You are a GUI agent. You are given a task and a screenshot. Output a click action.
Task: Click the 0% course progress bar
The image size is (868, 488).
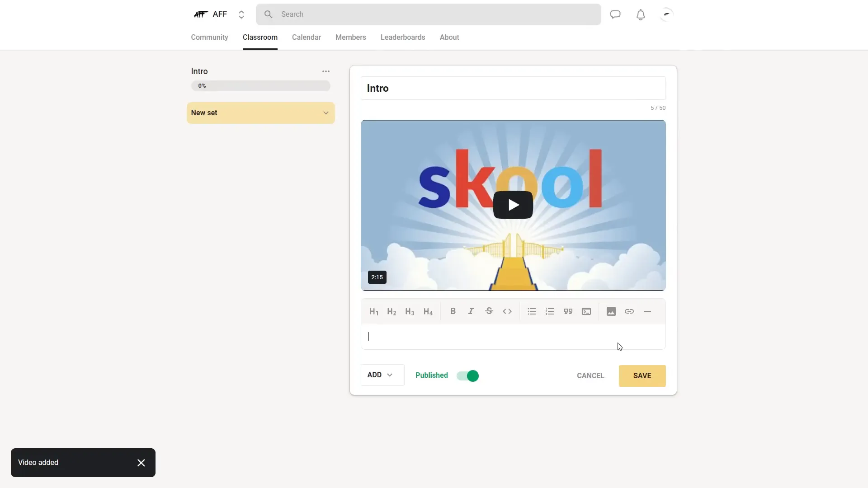(x=261, y=86)
